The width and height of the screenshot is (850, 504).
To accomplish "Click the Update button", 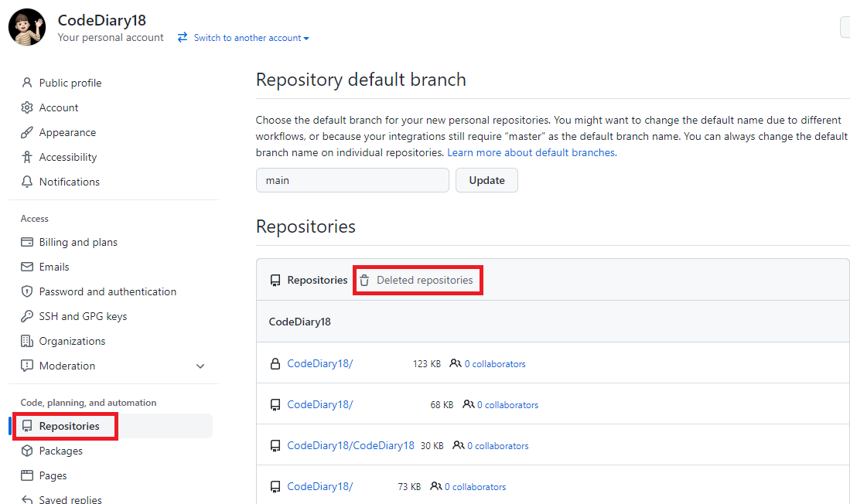I will (486, 180).
